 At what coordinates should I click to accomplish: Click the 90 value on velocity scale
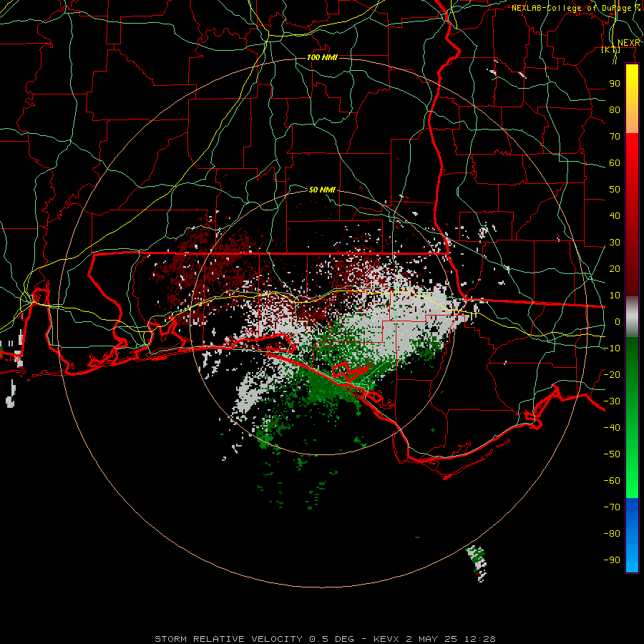(615, 84)
